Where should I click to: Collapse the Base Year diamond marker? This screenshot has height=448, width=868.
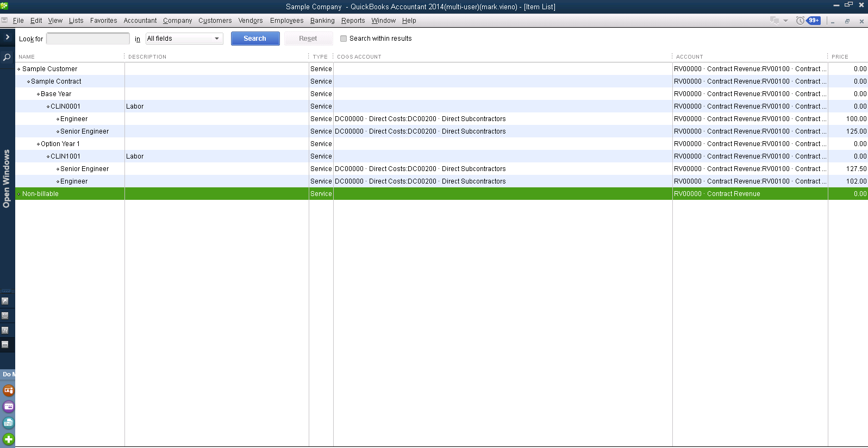pyautogui.click(x=39, y=94)
